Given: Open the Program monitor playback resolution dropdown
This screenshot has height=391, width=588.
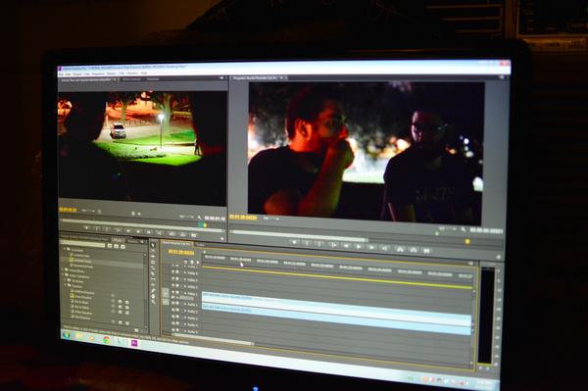Looking at the screenshot, I should [448, 228].
